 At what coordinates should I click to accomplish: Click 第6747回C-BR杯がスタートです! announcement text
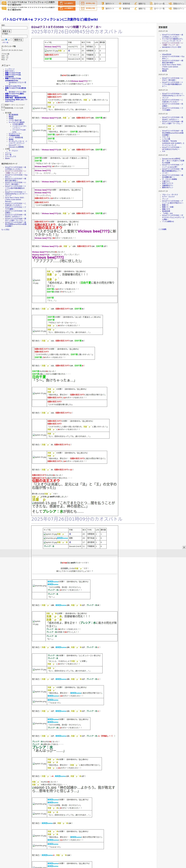(74, 76)
